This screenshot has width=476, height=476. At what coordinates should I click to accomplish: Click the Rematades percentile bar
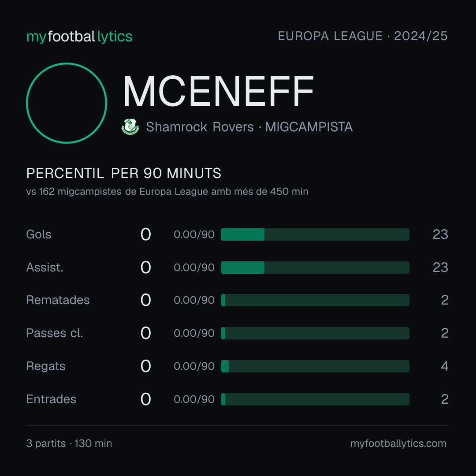click(x=315, y=300)
